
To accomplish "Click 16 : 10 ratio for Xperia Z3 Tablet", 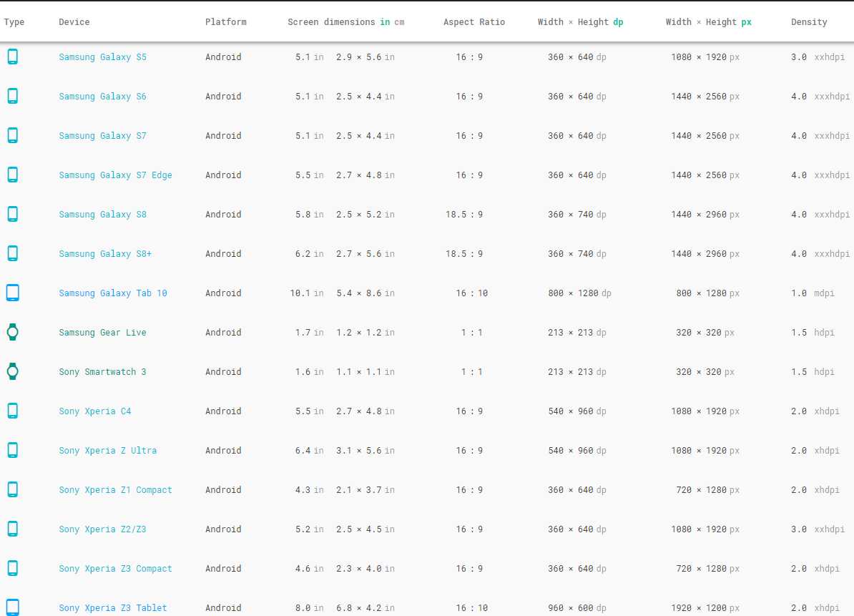I will click(471, 608).
